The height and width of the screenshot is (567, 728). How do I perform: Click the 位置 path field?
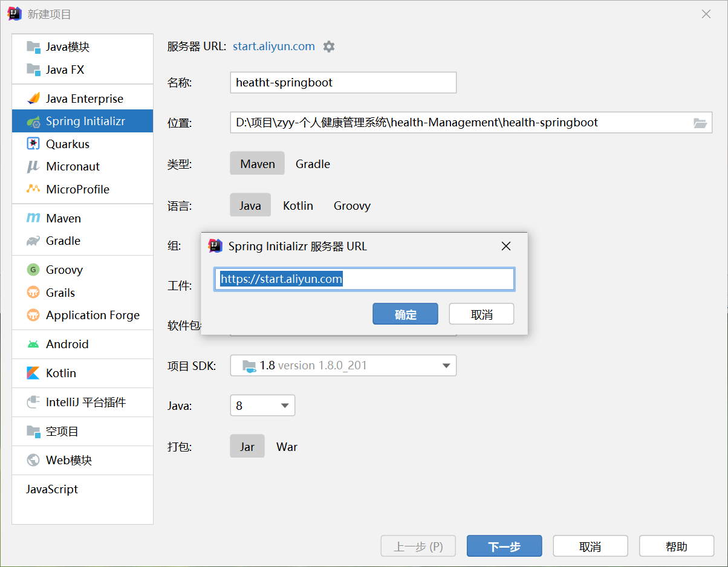[x=471, y=123]
